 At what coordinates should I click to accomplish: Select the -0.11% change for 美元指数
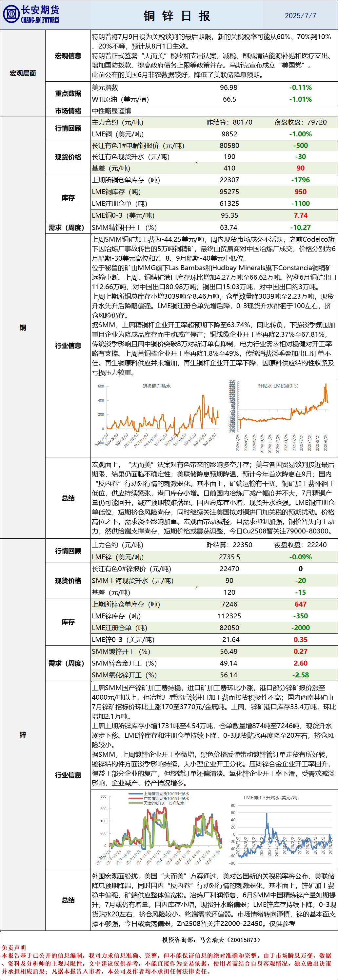[300, 88]
